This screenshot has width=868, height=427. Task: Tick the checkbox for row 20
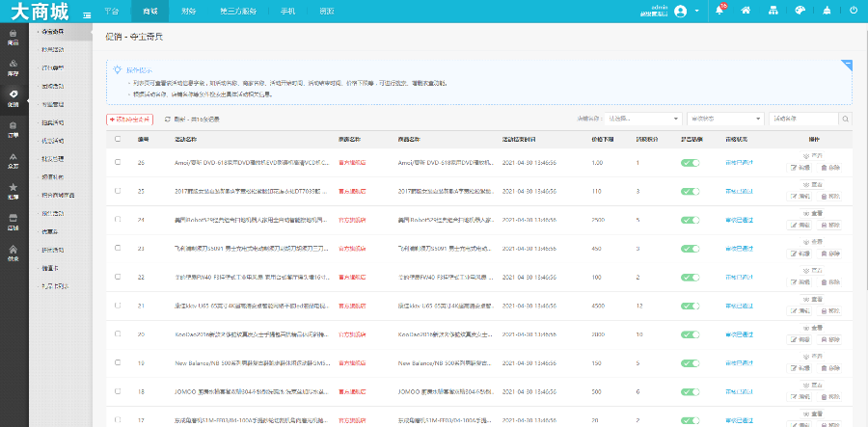point(118,334)
